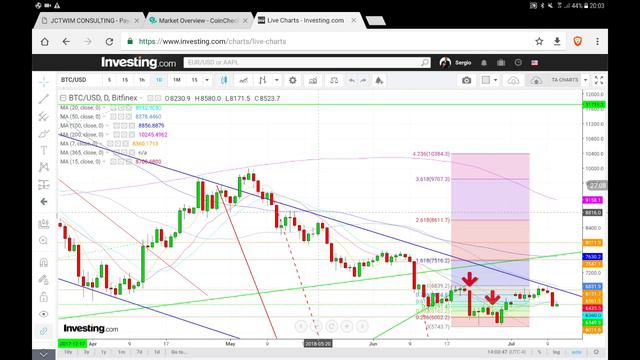Image resolution: width=640 pixels, height=360 pixels.
Task: Select the XABCD pattern tool
Action: [44, 167]
